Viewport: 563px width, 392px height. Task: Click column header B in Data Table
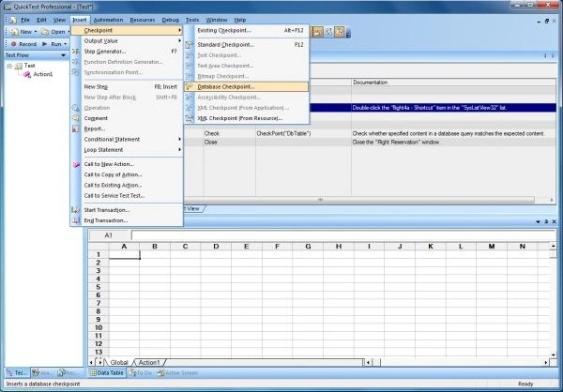pyautogui.click(x=155, y=247)
